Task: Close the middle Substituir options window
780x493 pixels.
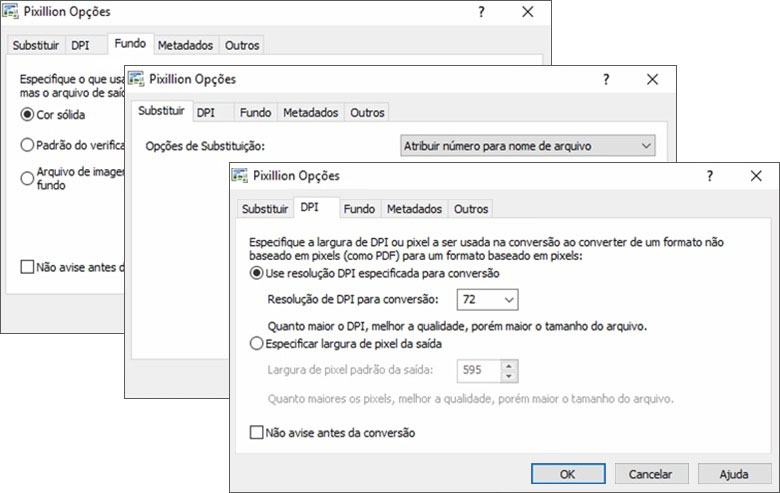Action: 652,79
